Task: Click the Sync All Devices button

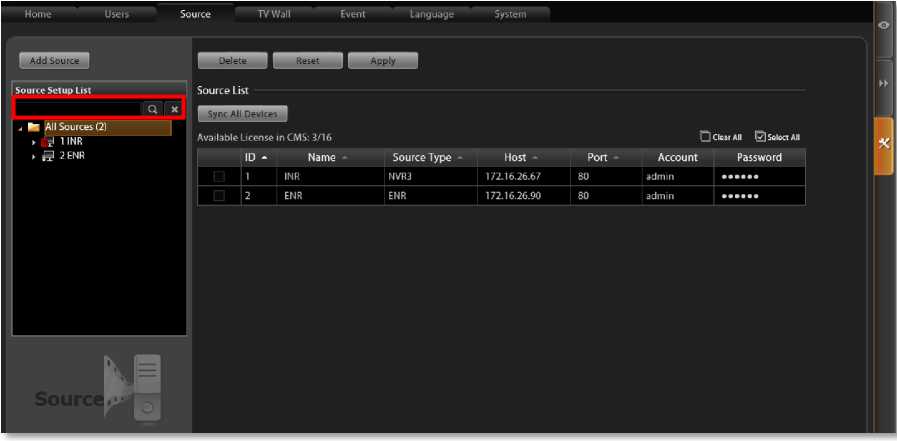Action: click(242, 114)
